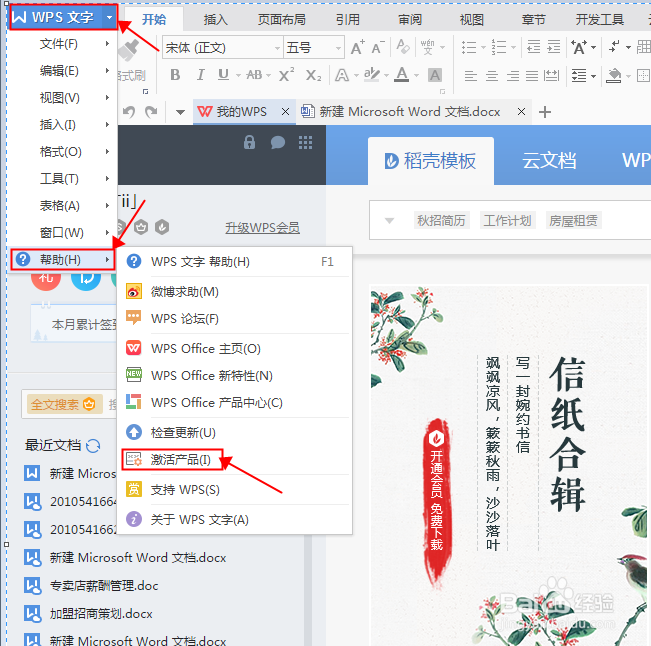This screenshot has width=651, height=646.
Task: Center align text
Action: click(x=492, y=76)
